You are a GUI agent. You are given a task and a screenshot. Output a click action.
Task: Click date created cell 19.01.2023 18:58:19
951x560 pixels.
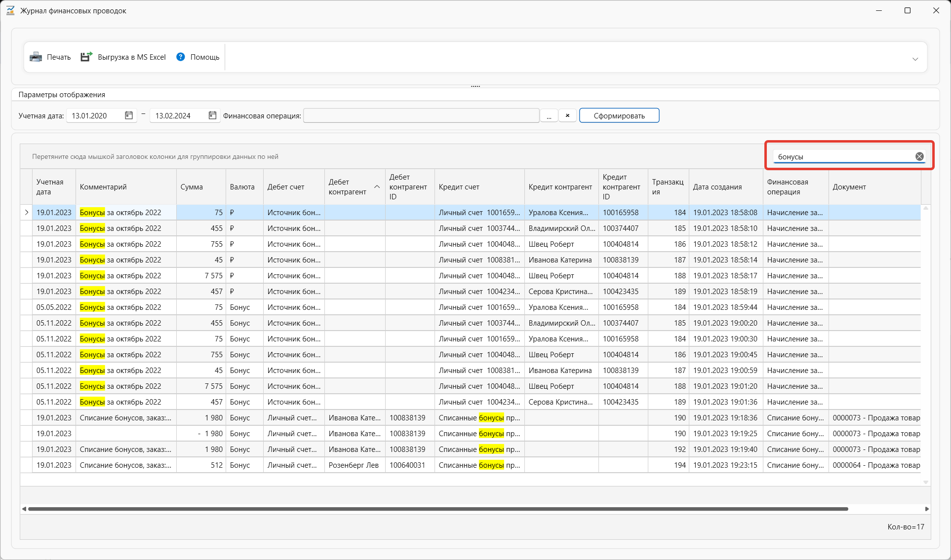[x=726, y=292]
